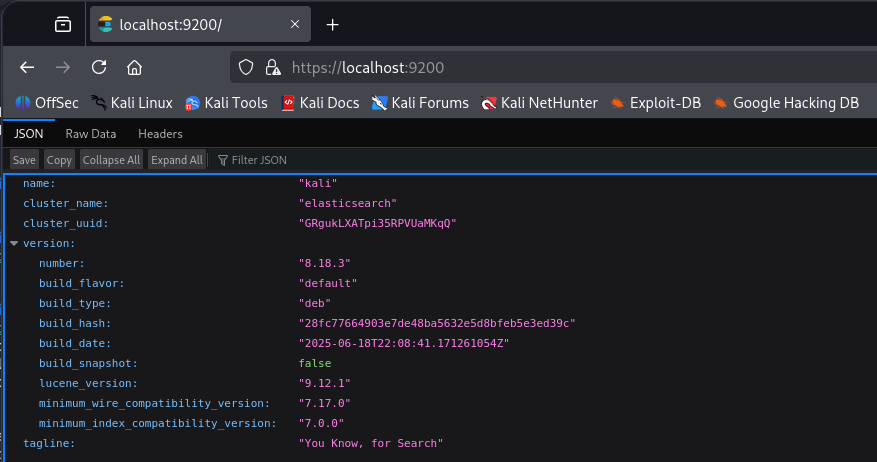This screenshot has height=462, width=877.
Task: Reload the current page
Action: click(x=99, y=68)
